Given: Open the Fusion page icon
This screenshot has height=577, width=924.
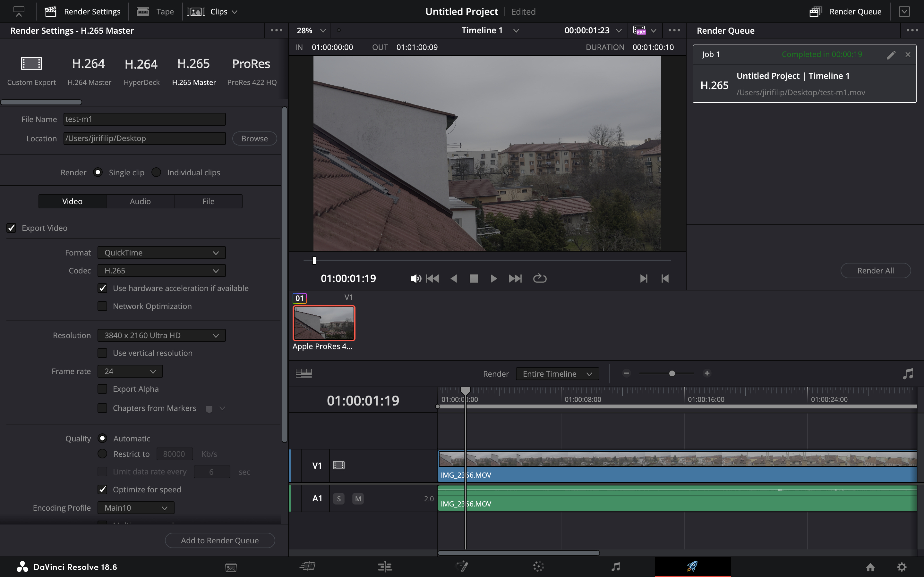Looking at the screenshot, I should coord(462,567).
